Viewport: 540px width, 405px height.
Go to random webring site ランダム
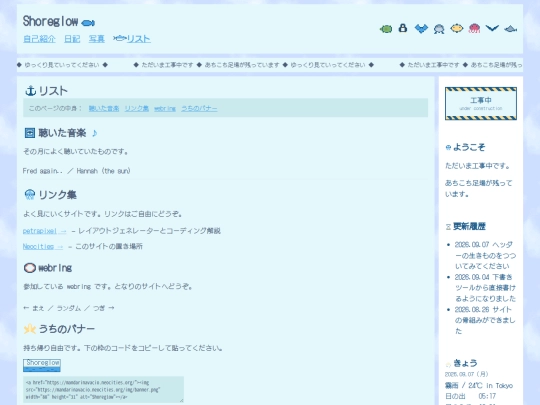pos(68,308)
